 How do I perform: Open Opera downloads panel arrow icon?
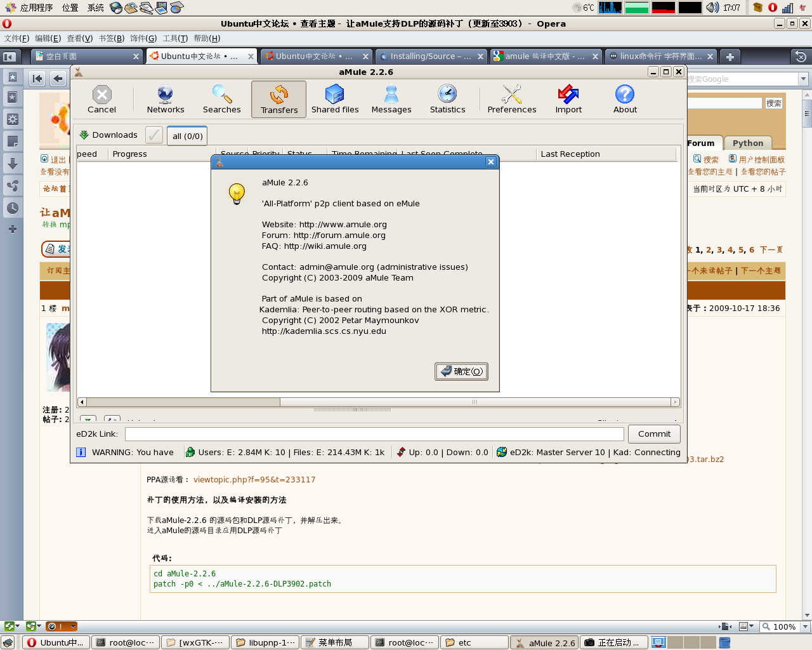12,164
